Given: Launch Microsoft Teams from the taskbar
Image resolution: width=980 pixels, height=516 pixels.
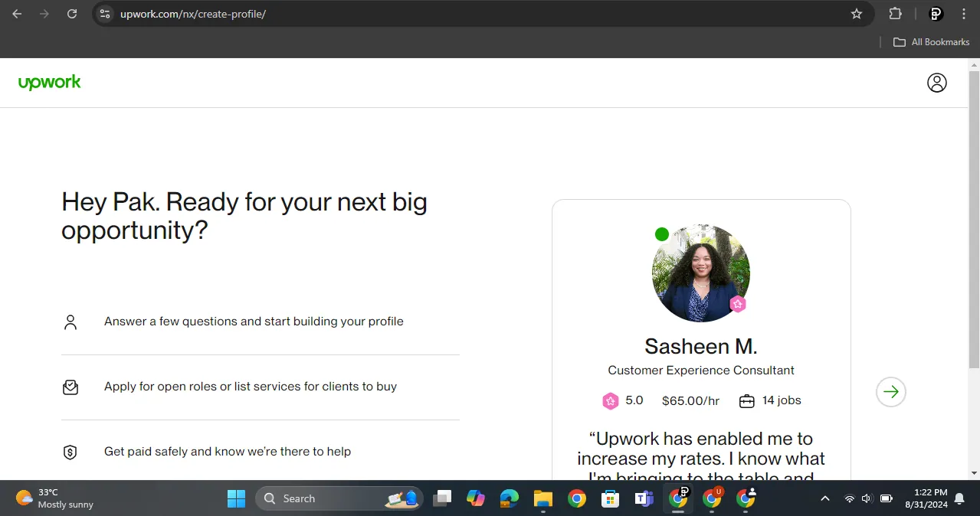Looking at the screenshot, I should click(644, 498).
